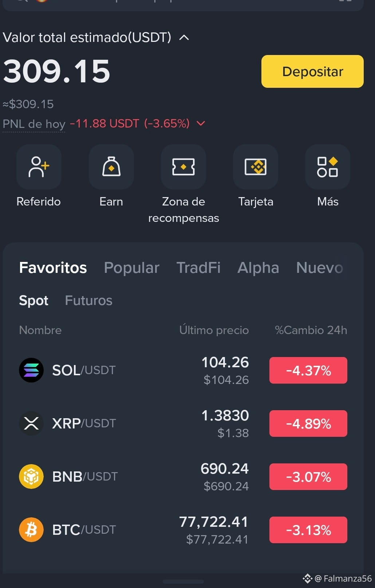Select the SOL coin logo

click(31, 370)
